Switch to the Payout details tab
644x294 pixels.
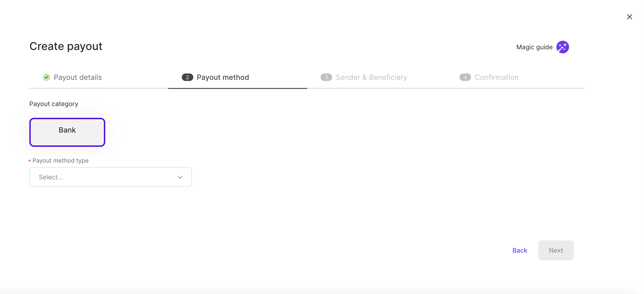pyautogui.click(x=78, y=77)
